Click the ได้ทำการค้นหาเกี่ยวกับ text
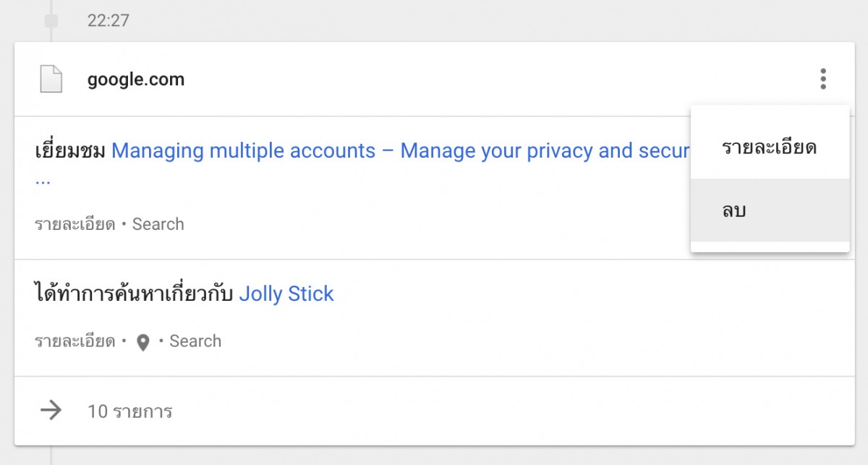 (135, 293)
